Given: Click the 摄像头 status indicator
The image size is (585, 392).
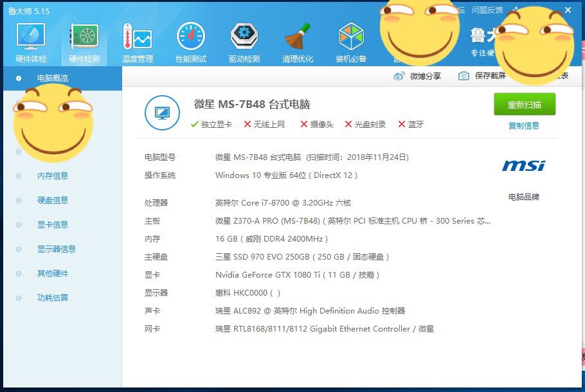Looking at the screenshot, I should 317,124.
